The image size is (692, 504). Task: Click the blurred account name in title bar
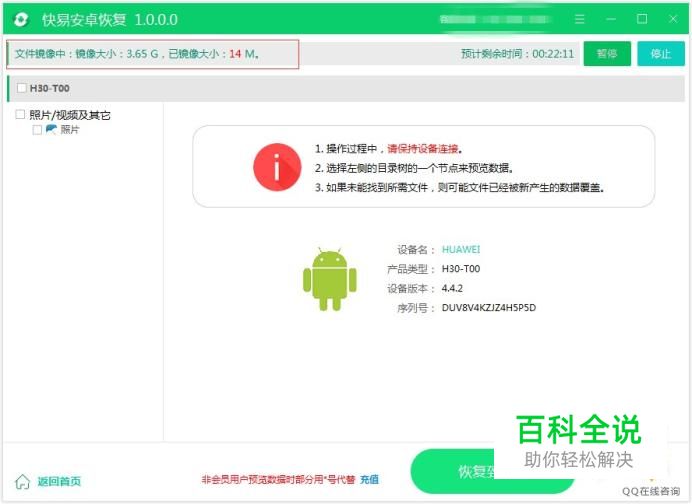495,19
